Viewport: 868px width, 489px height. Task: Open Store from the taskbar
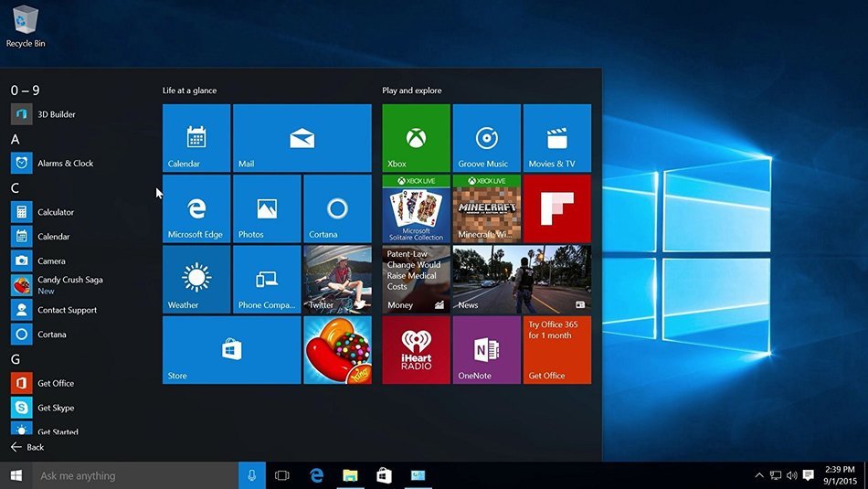[x=384, y=475]
